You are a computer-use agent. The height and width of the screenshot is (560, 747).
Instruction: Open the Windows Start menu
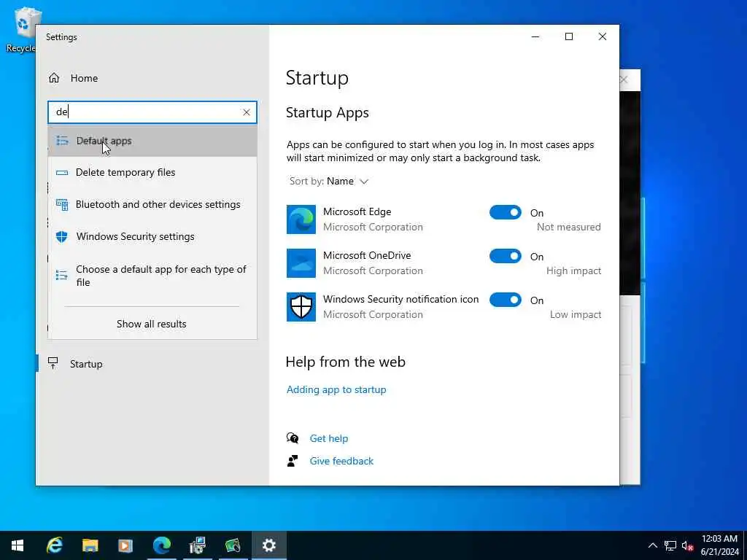pos(18,545)
